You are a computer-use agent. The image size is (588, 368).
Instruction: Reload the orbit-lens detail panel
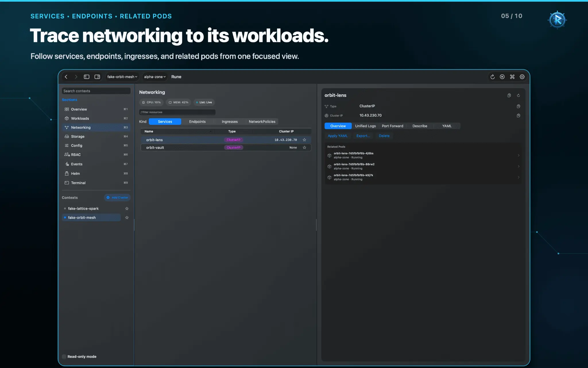coord(519,95)
